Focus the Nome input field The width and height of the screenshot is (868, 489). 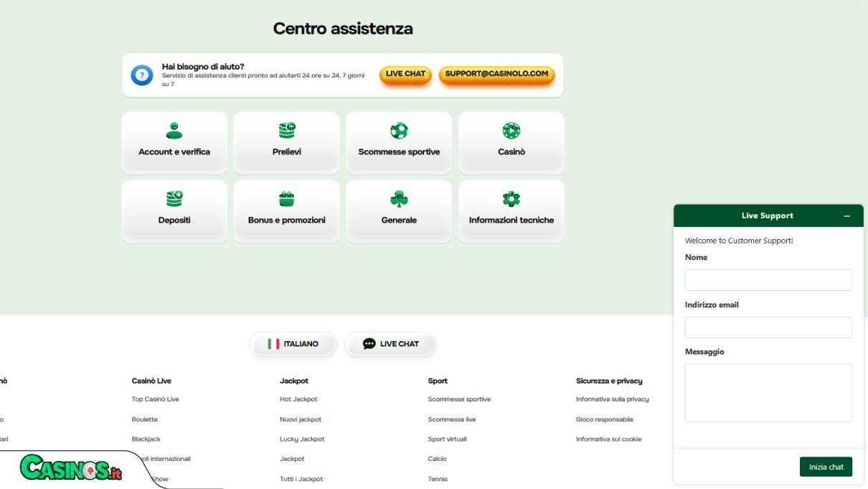768,280
